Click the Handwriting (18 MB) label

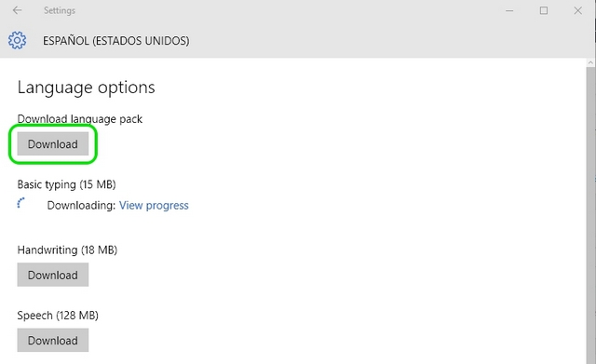[67, 250]
